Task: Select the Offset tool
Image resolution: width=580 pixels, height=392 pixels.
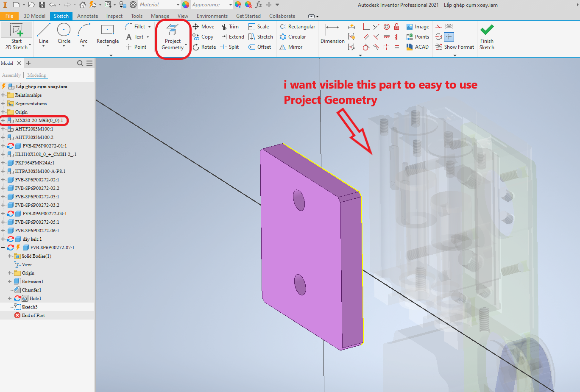Action: (259, 47)
